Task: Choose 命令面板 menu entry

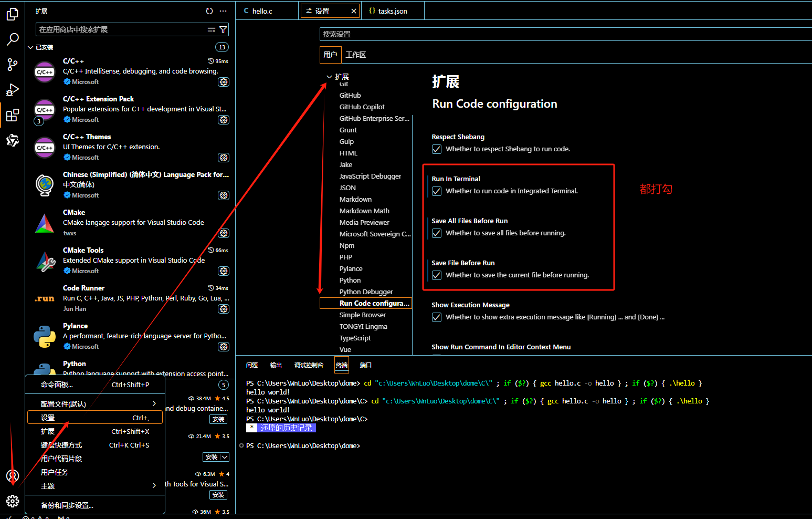Action: click(x=95, y=385)
